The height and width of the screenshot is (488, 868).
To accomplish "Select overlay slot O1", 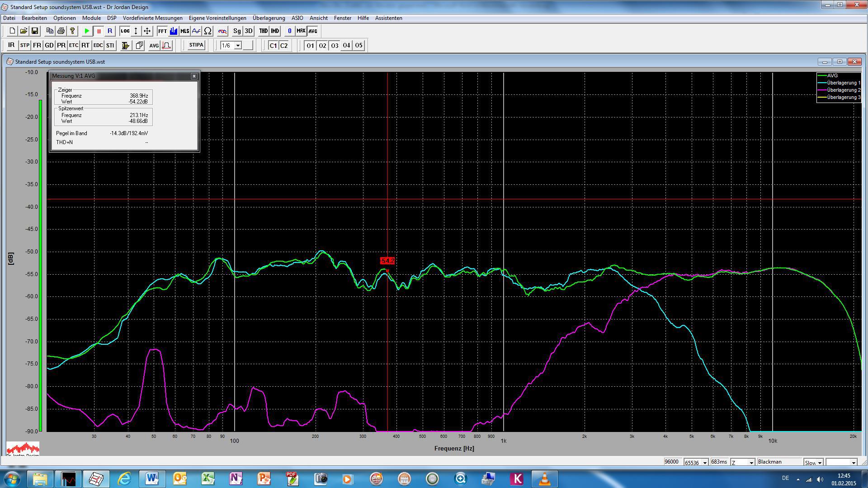I will tap(310, 45).
